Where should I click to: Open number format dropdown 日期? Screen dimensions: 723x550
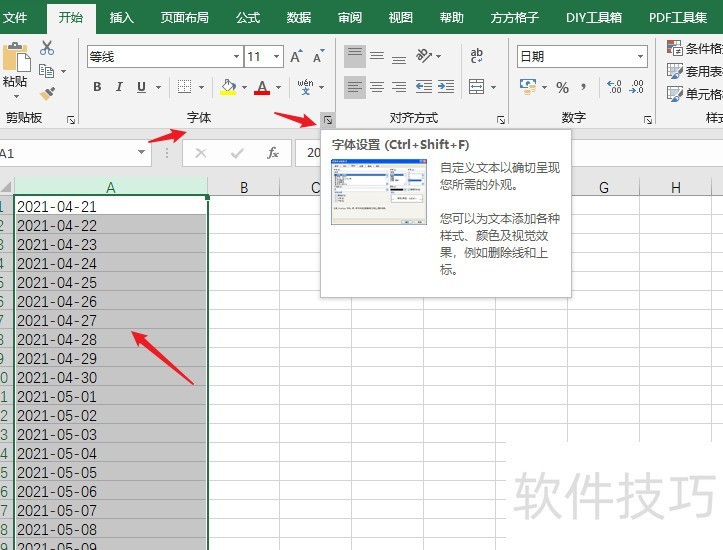coord(640,56)
